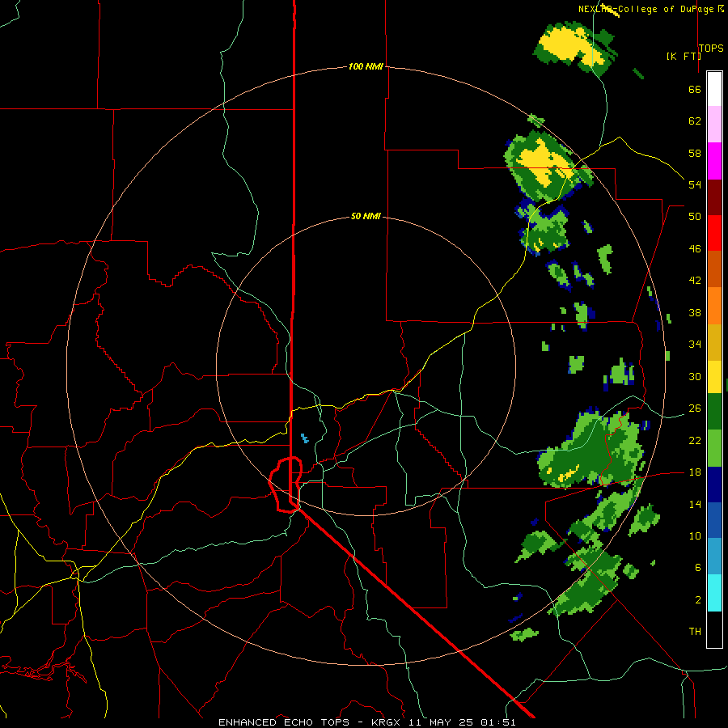Click the legend value 2
The image size is (728, 728).
pyautogui.click(x=698, y=600)
